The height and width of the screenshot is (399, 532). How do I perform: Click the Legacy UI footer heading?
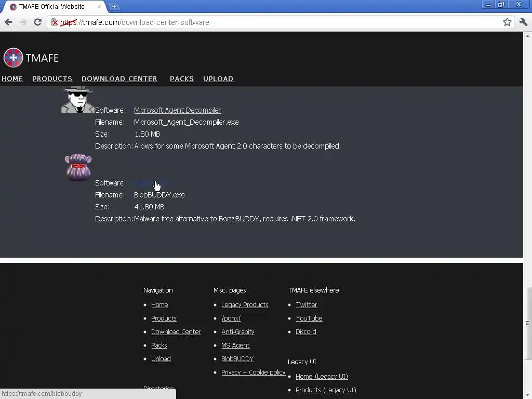[302, 362]
